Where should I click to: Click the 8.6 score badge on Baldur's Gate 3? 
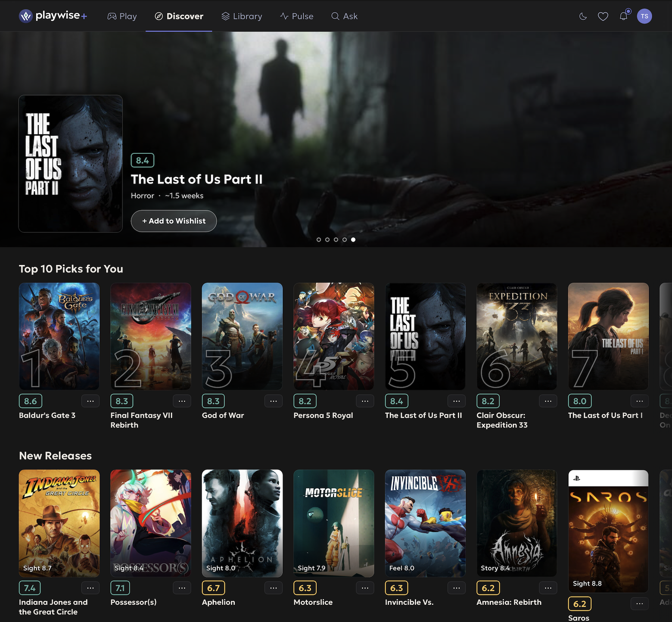click(x=31, y=401)
